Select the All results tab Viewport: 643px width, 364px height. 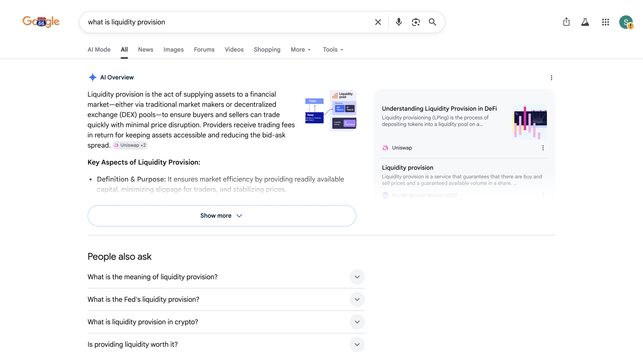(x=124, y=49)
